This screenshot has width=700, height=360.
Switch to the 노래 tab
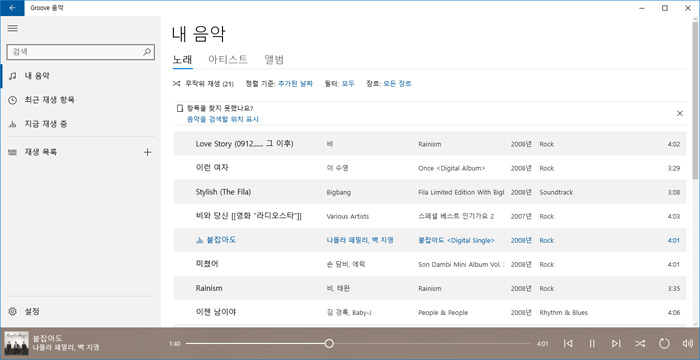click(183, 59)
